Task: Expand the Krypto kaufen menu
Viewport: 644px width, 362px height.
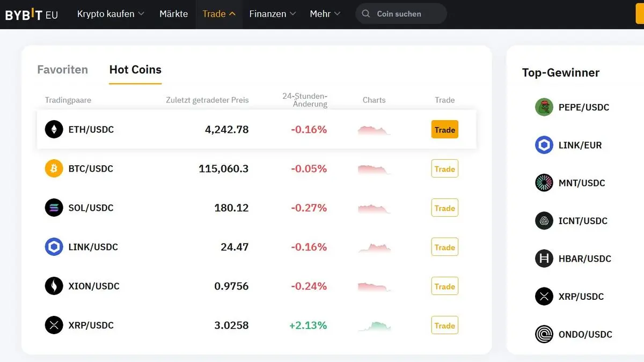Action: [111, 14]
